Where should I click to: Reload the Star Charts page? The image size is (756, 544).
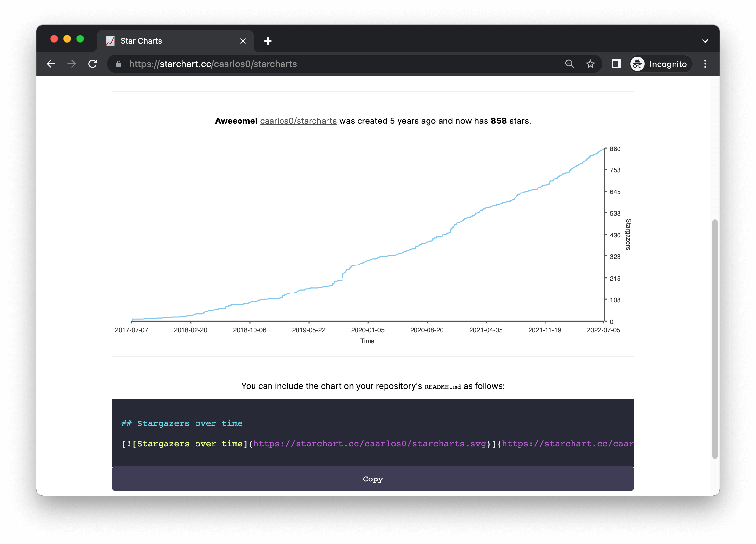(93, 64)
